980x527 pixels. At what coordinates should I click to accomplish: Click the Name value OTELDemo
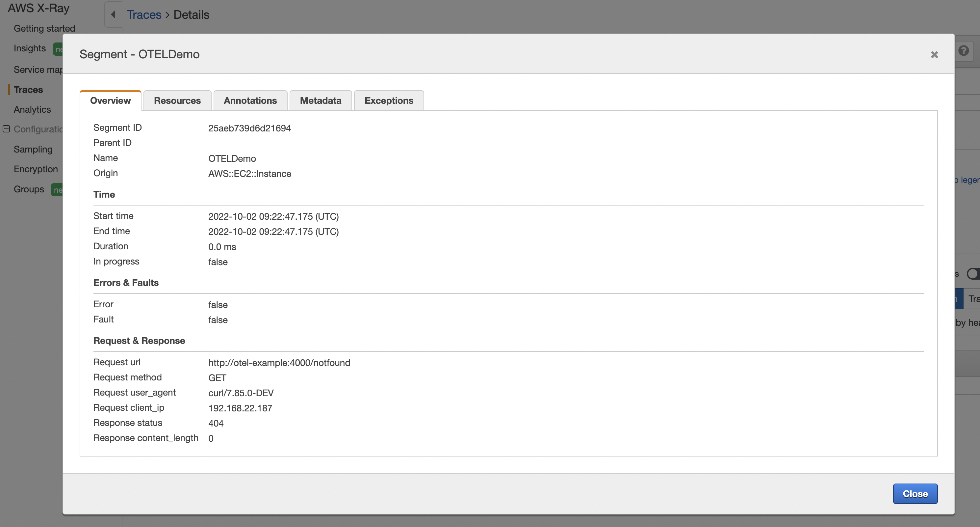pyautogui.click(x=232, y=158)
